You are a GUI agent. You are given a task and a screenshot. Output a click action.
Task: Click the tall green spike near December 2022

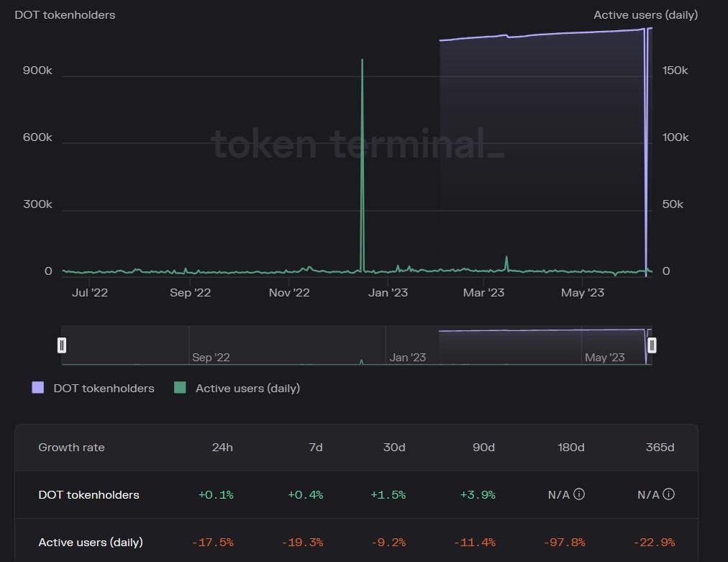click(362, 144)
